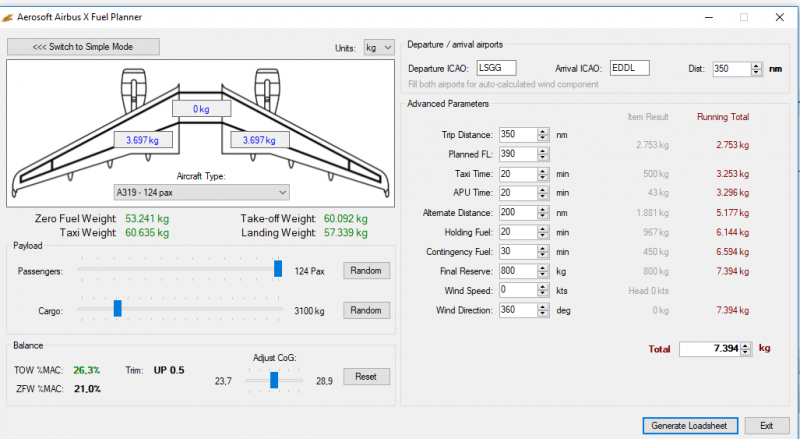Screen dimensions: 800x439
Task: Click the Wind Direction input field
Action: (518, 310)
